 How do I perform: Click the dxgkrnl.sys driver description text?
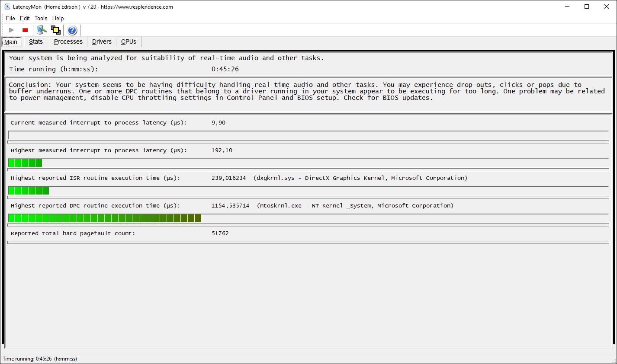point(360,178)
